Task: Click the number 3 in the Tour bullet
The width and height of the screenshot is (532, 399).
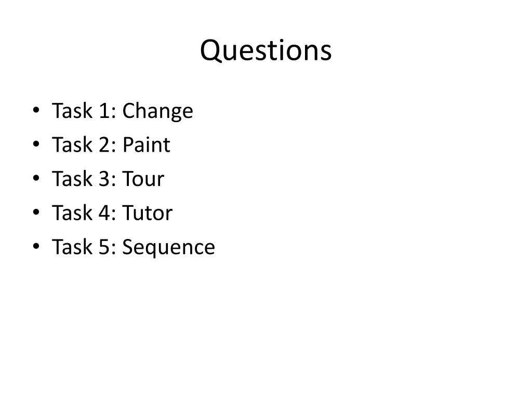Action: point(104,179)
